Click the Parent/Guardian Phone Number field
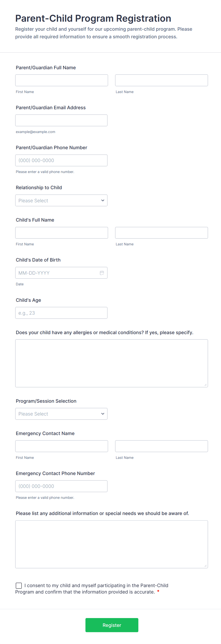Viewport: 221px width, 644px height. click(x=61, y=160)
